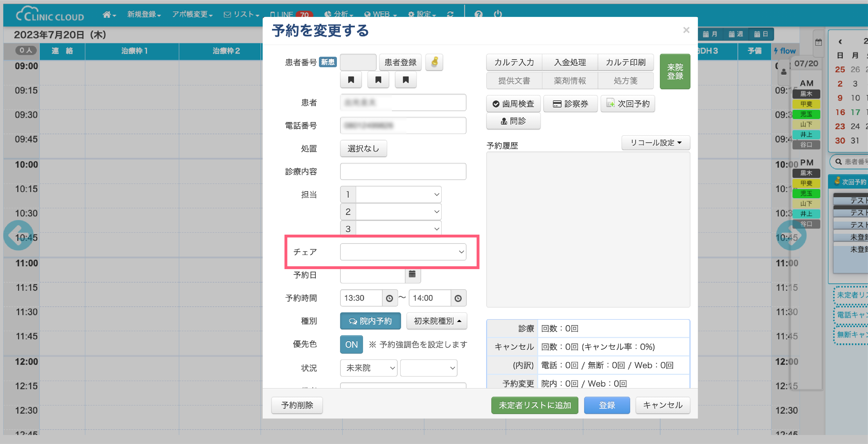Go to previous time with left arrow circle
868x444 pixels.
point(18,235)
